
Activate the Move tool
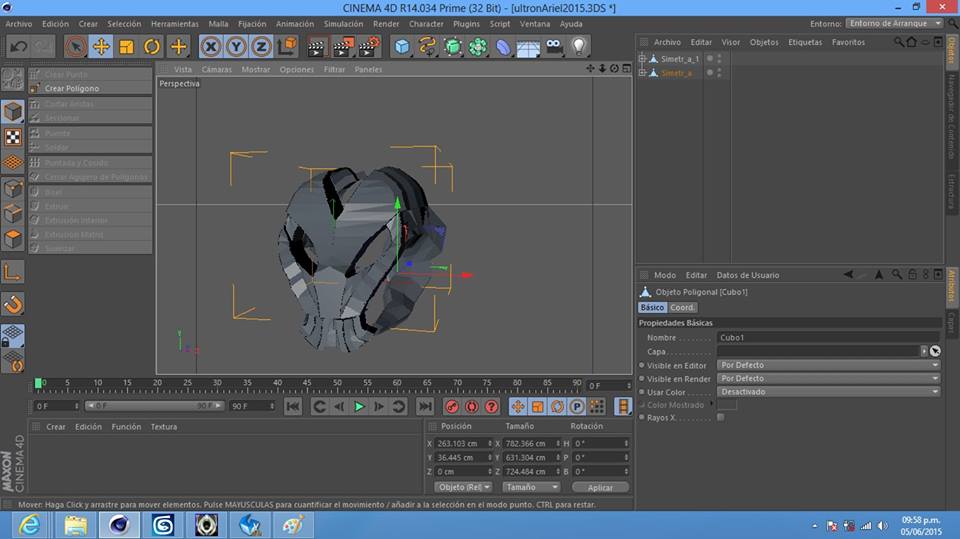tap(101, 47)
